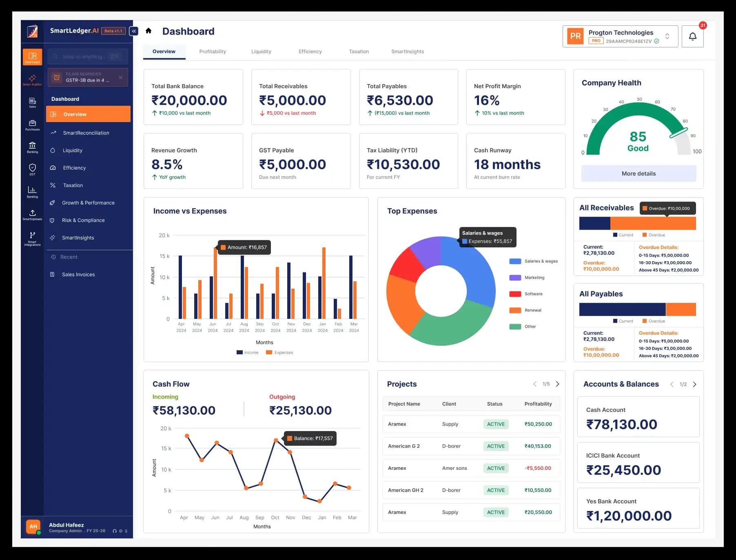
Task: Click the Software legend swatch
Action: tap(515, 294)
